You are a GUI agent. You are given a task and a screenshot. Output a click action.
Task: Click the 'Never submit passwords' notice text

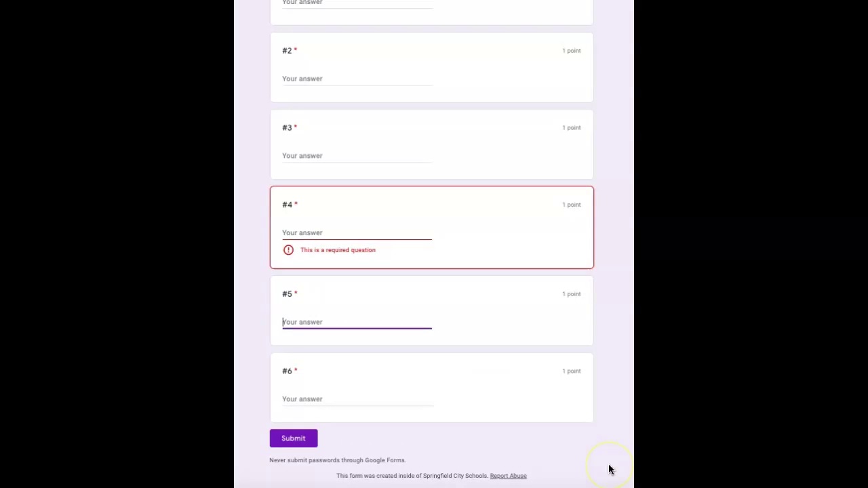click(x=337, y=460)
